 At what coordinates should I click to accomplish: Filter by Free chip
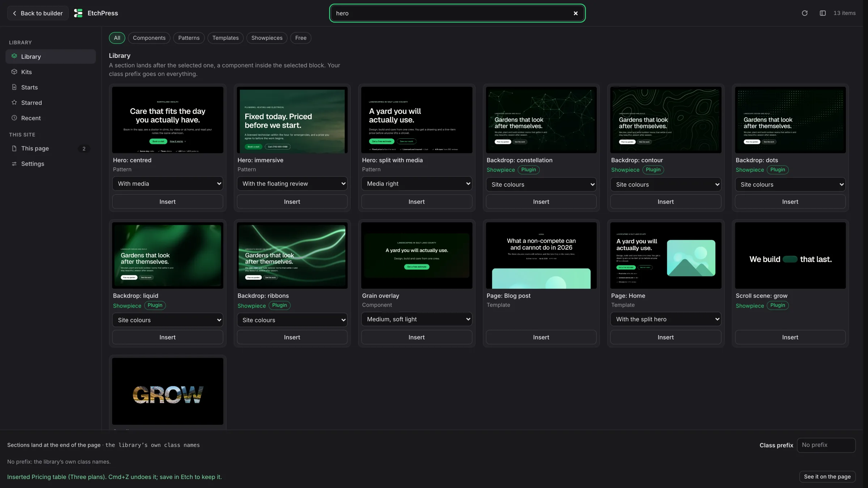tap(301, 38)
